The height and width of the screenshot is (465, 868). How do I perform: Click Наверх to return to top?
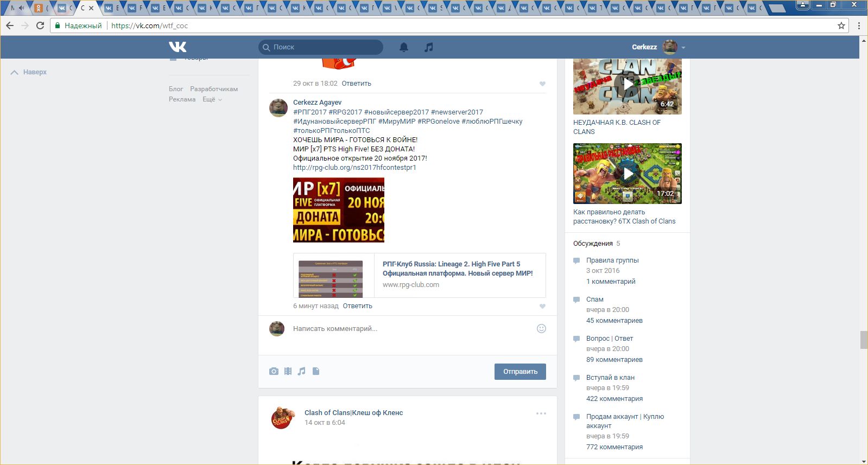(29, 72)
